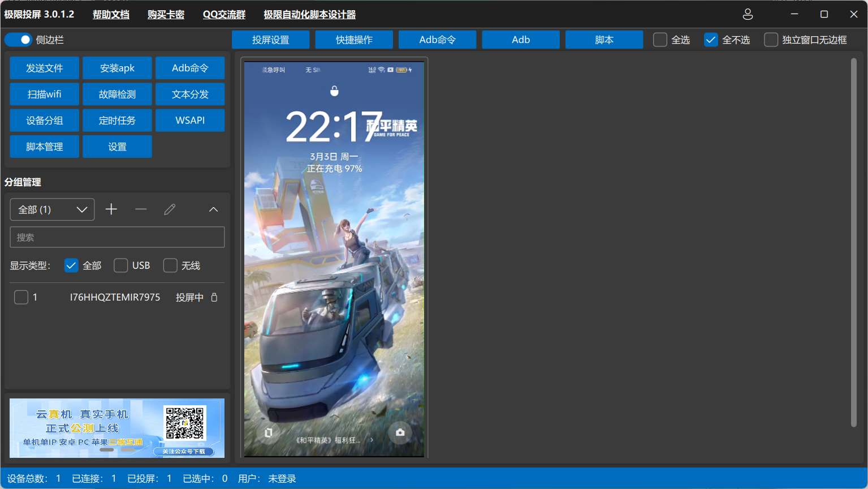Screen dimensions: 868x489
Task: Check the 全选 checkbox
Action: [660, 40]
